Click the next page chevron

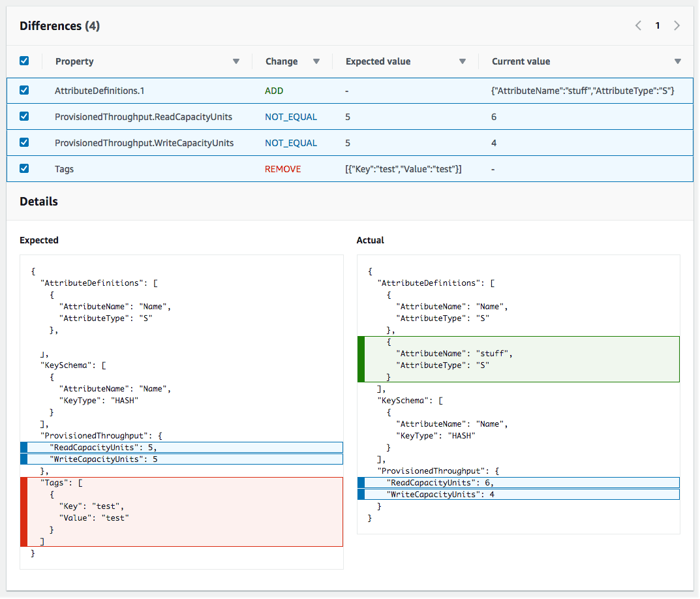677,25
